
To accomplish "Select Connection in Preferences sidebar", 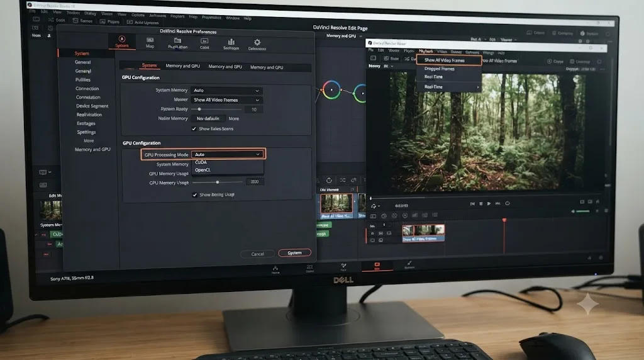I will coord(87,88).
